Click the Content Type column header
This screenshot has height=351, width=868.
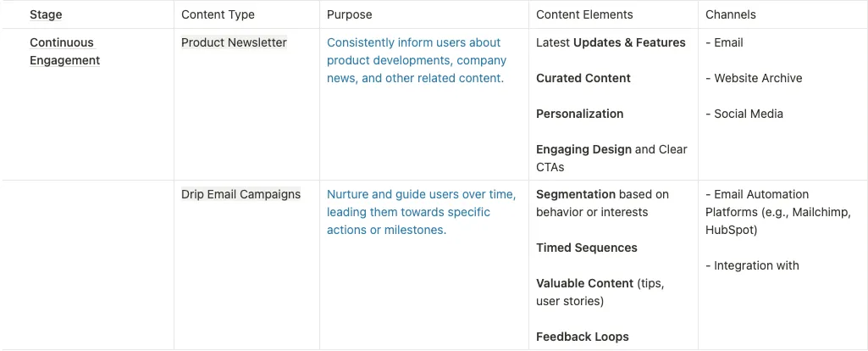(218, 14)
